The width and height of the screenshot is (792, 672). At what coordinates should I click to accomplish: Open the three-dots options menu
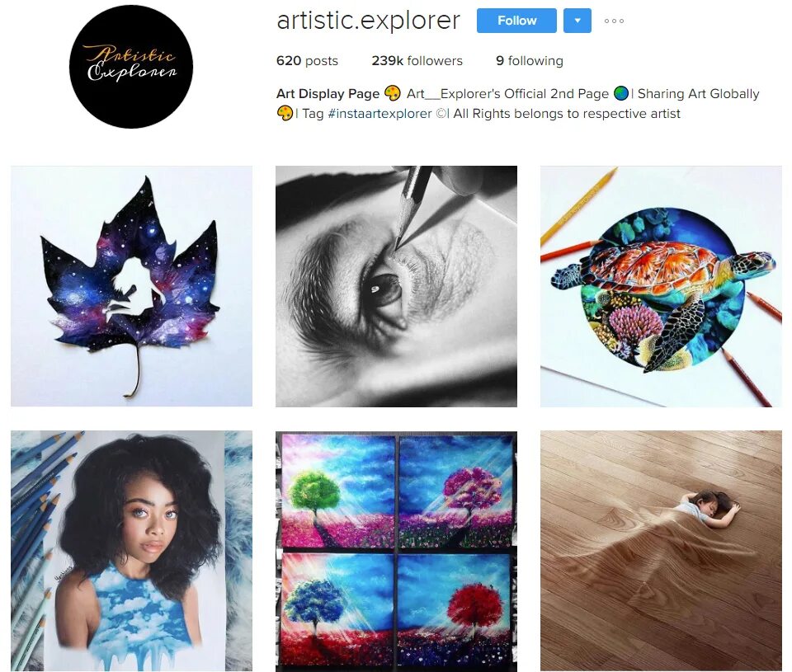tap(614, 21)
